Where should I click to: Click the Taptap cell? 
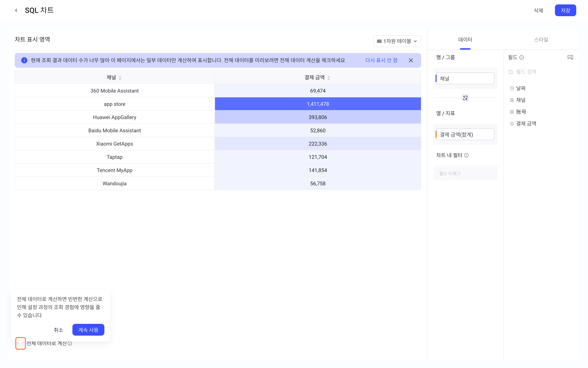[114, 157]
